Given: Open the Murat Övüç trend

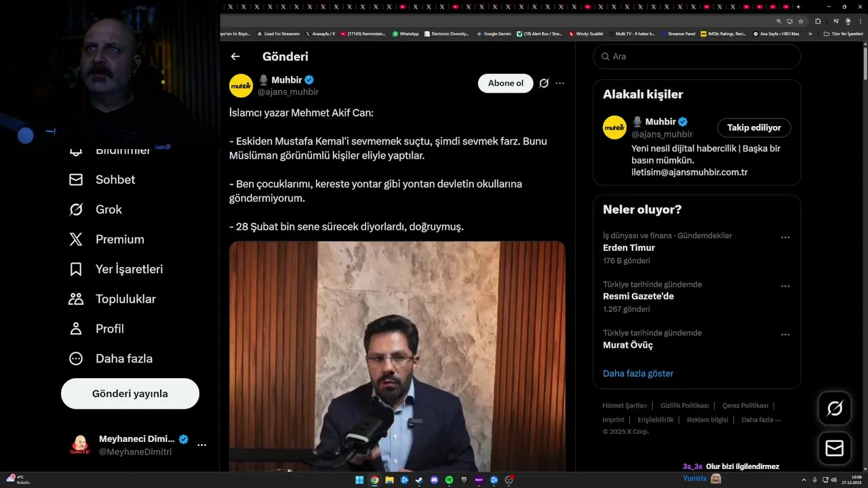Looking at the screenshot, I should pos(628,345).
